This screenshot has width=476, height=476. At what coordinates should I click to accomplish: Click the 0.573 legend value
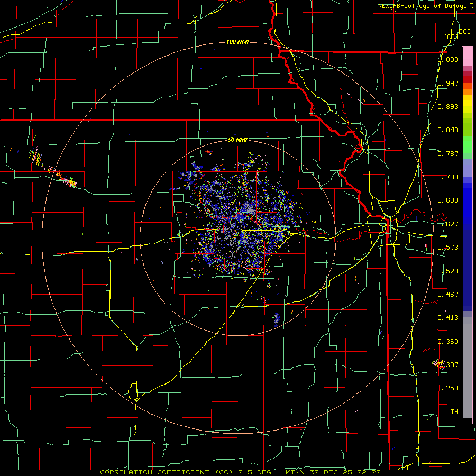[x=448, y=248]
